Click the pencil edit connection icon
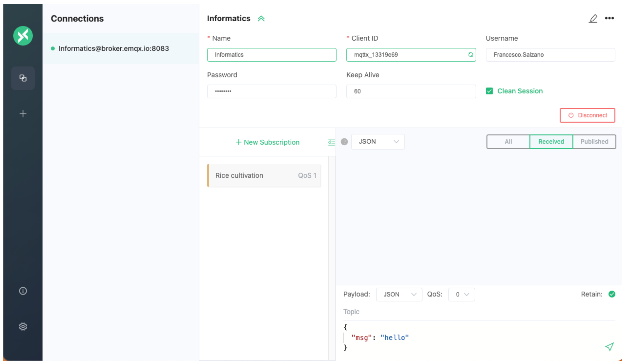 pos(593,18)
